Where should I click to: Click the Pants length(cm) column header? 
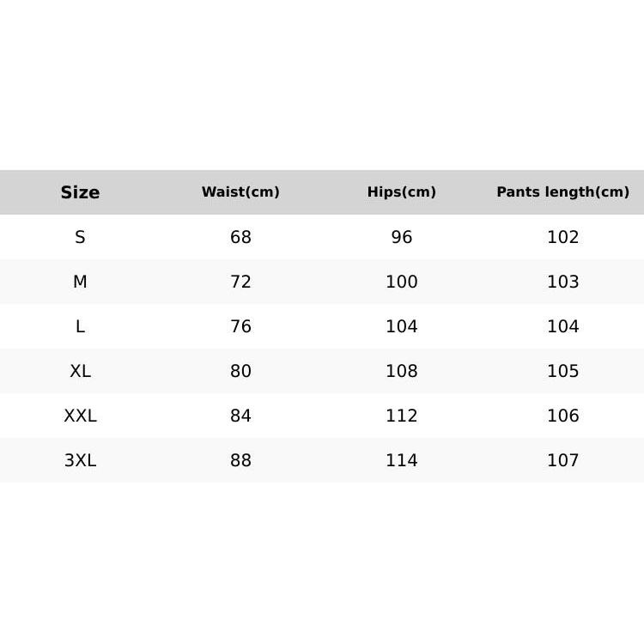pyautogui.click(x=563, y=192)
